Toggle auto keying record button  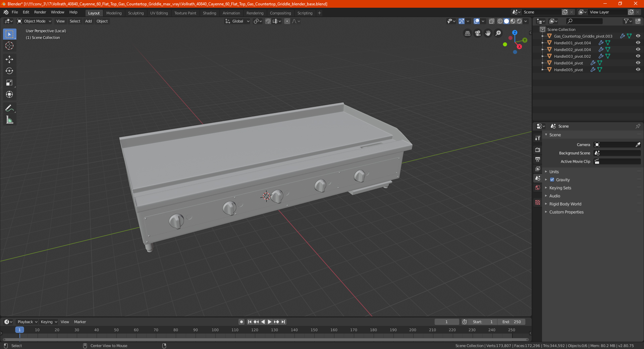click(x=241, y=322)
